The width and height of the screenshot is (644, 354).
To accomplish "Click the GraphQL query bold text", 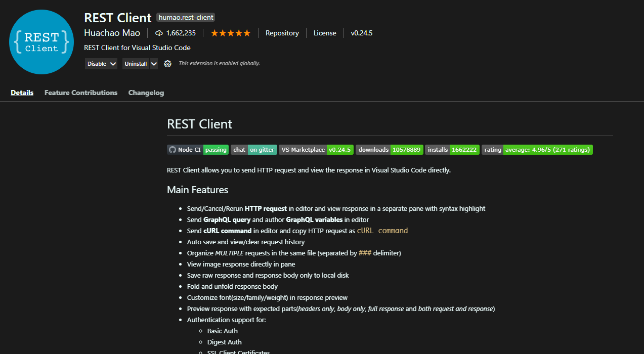I will pyautogui.click(x=227, y=219).
